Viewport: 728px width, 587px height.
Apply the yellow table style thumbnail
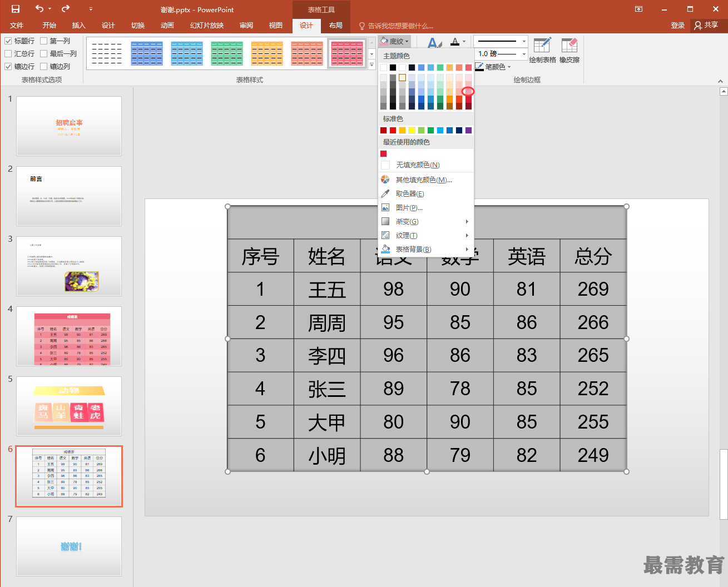267,53
